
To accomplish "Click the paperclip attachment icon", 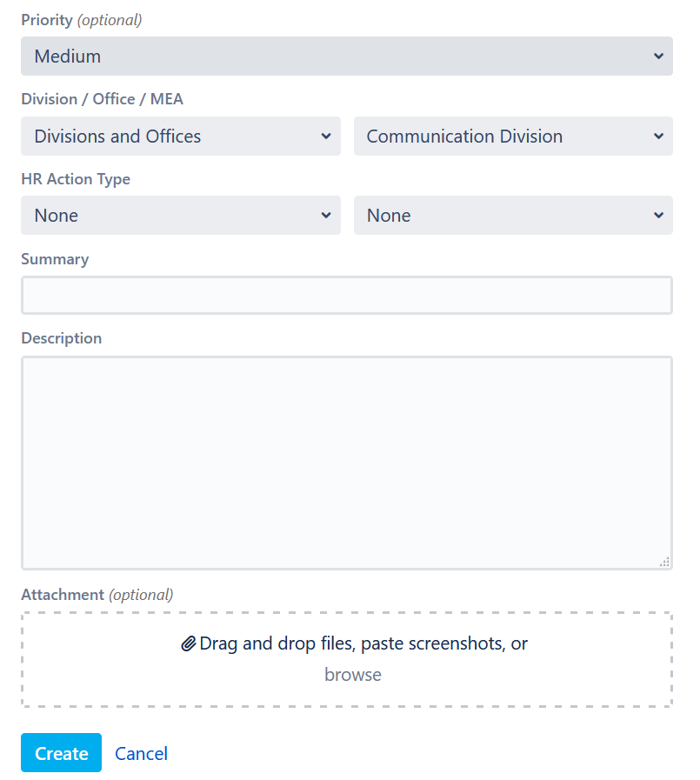I will tap(188, 643).
